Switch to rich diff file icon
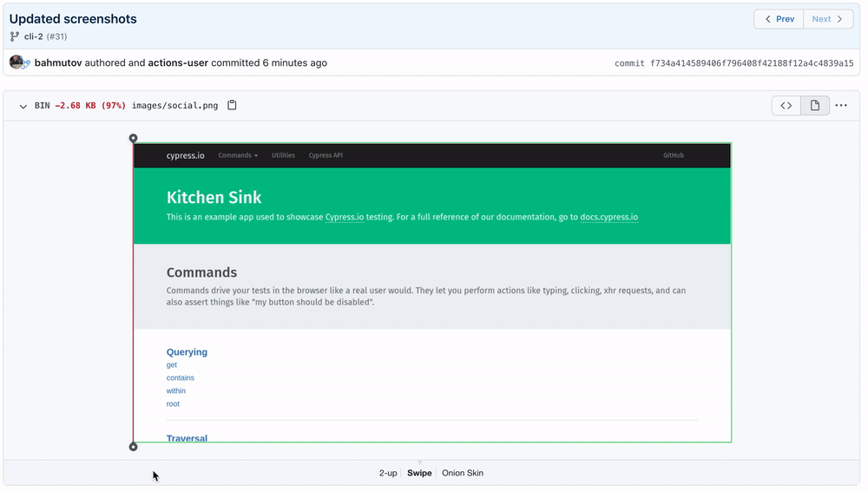Viewport: 868px width, 492px height. coord(815,106)
